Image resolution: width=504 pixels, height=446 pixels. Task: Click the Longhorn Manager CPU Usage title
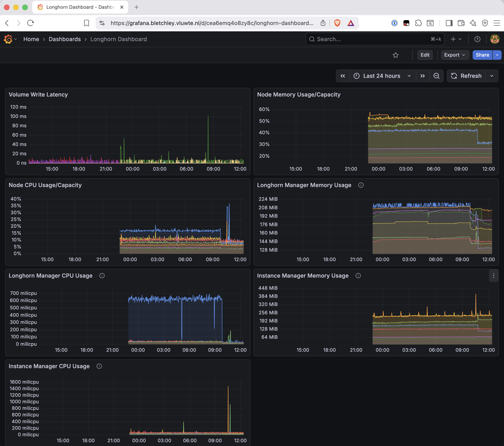[51, 276]
